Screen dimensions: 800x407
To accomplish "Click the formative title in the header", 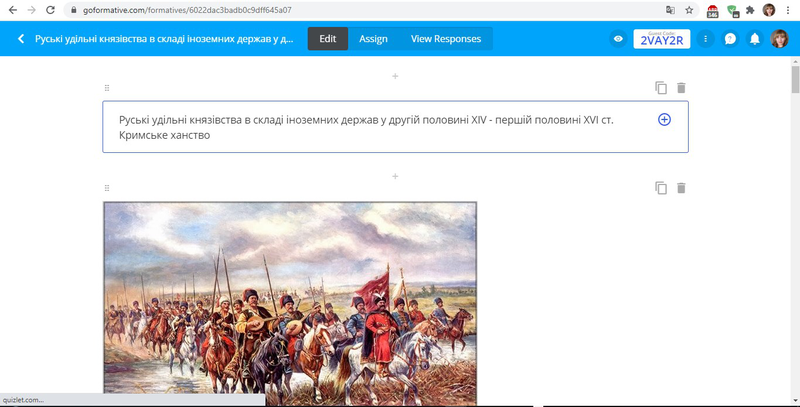I will click(x=164, y=39).
